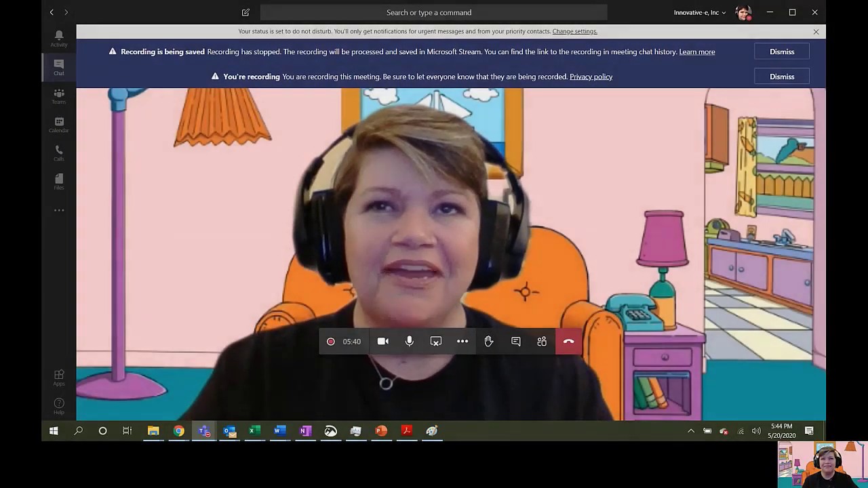
Task: Toggle the camera off in meeting controls
Action: 383,342
